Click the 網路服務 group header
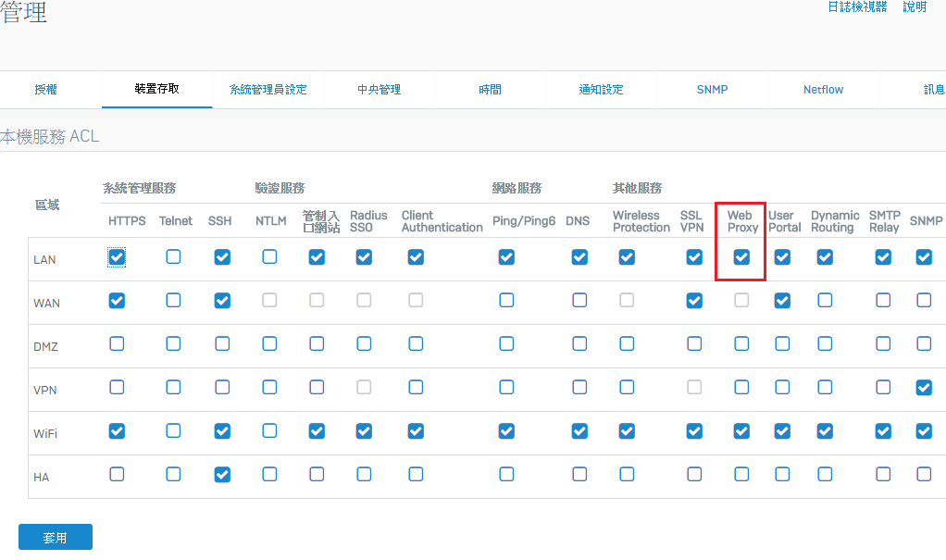 point(517,188)
